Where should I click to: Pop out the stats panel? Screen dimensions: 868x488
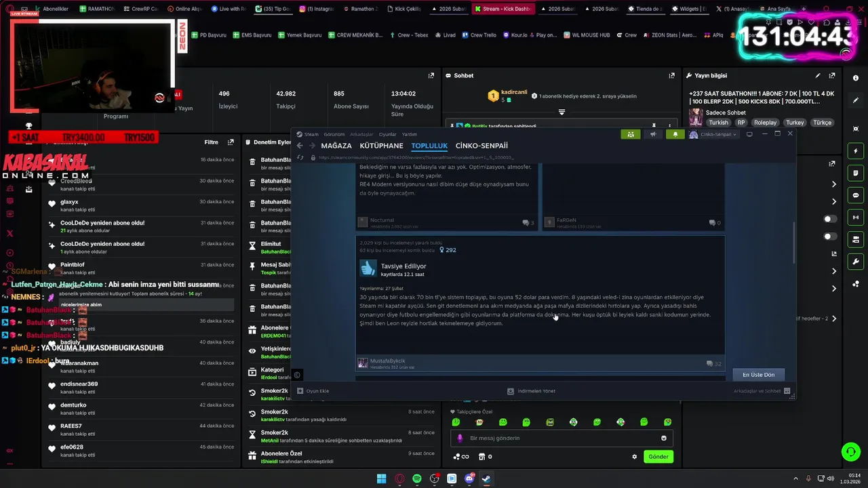click(431, 75)
